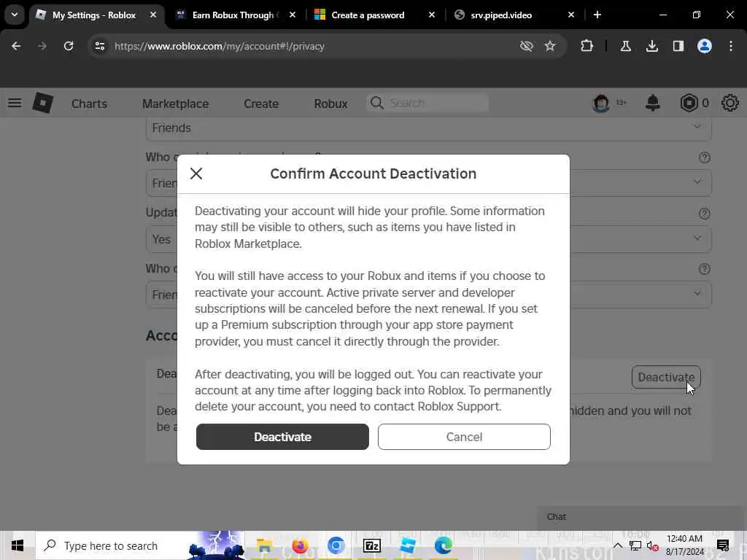Open Robux balance icon

pos(689,103)
